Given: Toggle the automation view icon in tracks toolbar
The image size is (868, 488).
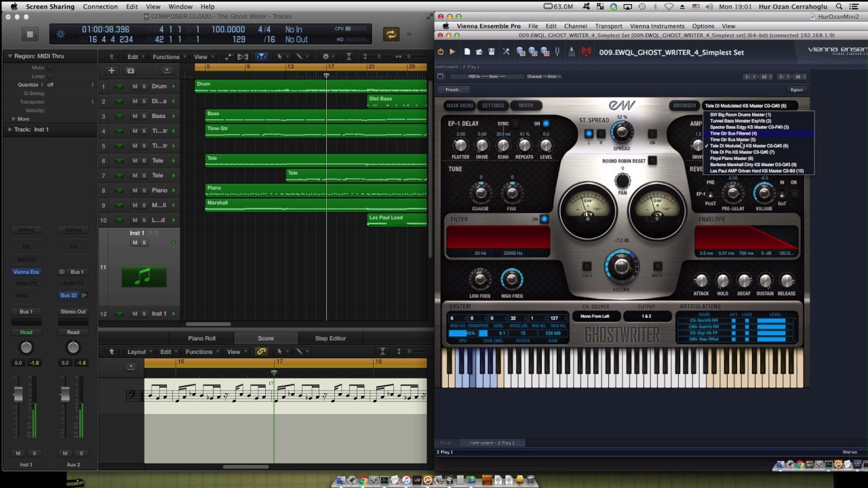Looking at the screenshot, I should 226,57.
